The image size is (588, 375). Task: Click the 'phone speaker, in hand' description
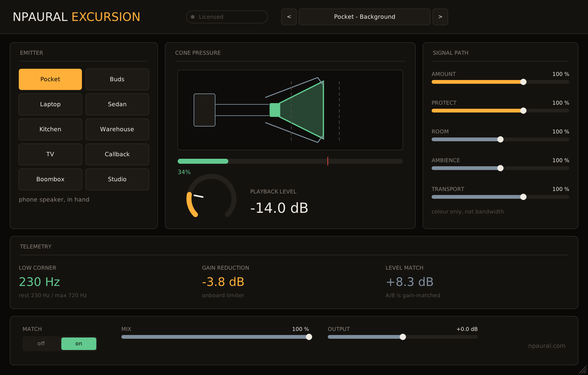coord(54,200)
